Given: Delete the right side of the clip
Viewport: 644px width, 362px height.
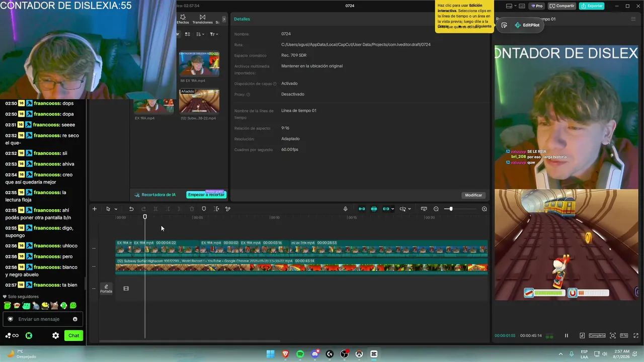Looking at the screenshot, I should (x=180, y=209).
